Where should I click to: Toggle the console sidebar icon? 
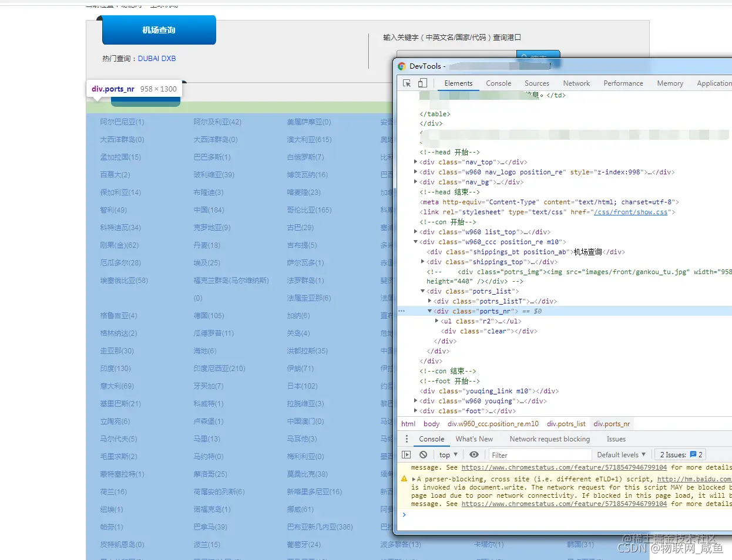pos(407,455)
